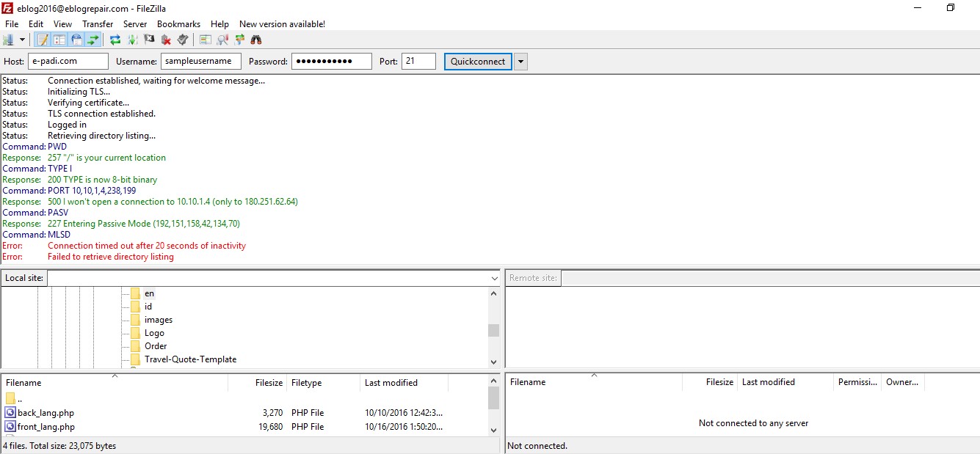This screenshot has width=980, height=454.
Task: Select the id folder in local tree
Action: (148, 307)
